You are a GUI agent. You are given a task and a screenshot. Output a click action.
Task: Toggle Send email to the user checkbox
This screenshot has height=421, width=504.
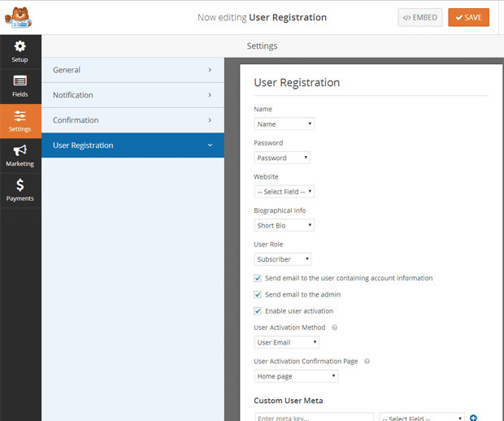click(x=258, y=278)
